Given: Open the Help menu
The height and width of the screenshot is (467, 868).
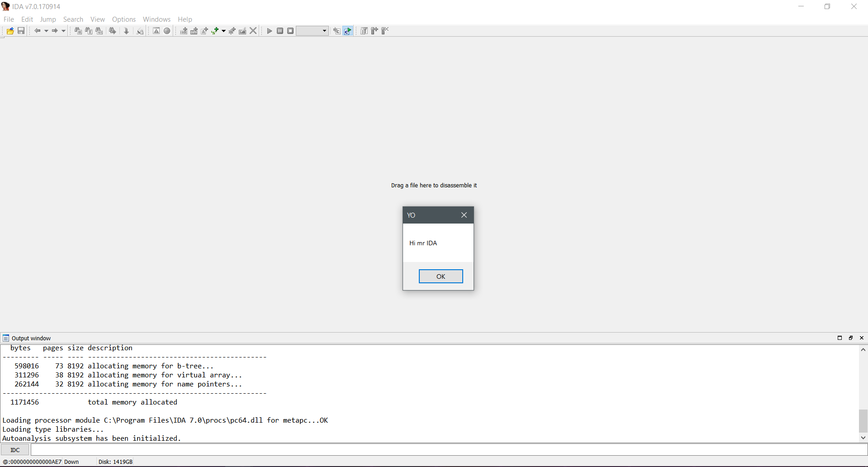Looking at the screenshot, I should pyautogui.click(x=185, y=19).
